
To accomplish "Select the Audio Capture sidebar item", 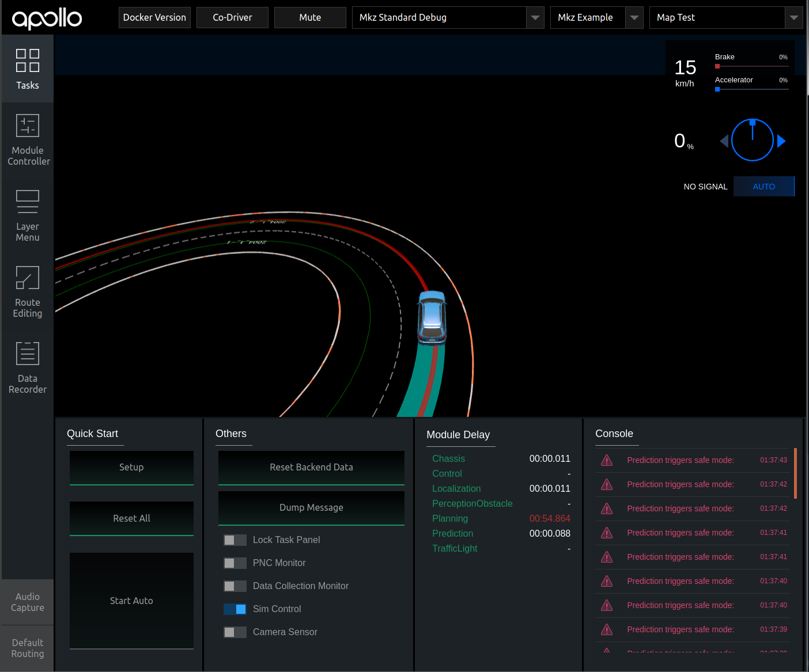I will 27,602.
